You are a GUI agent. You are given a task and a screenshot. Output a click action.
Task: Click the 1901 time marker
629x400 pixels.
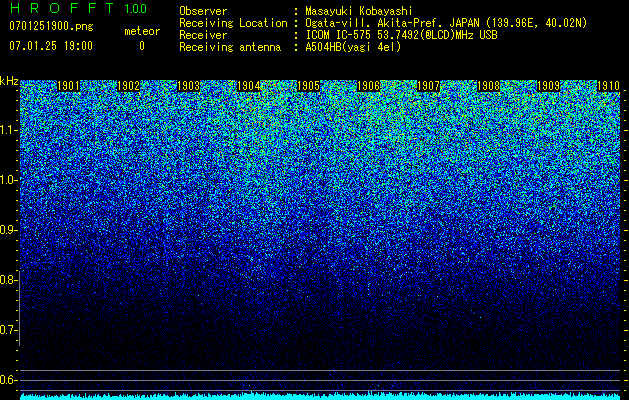click(x=68, y=86)
